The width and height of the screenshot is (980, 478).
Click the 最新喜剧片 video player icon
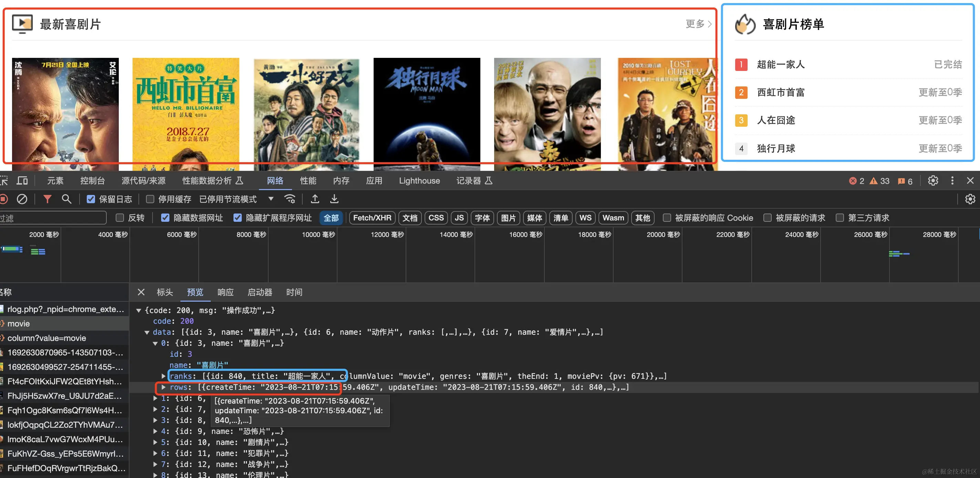[x=22, y=24]
